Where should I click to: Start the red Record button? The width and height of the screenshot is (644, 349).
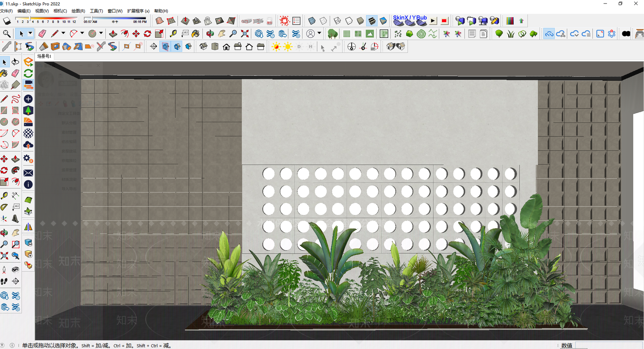click(x=444, y=21)
